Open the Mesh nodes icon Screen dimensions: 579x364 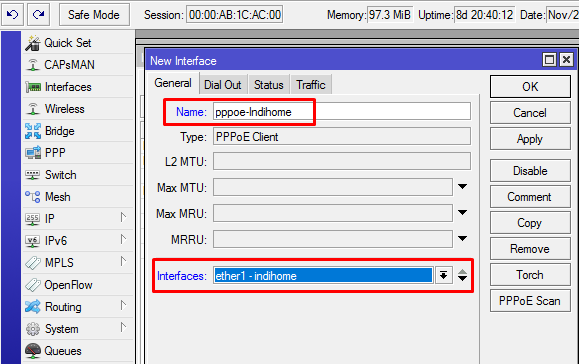point(32,196)
